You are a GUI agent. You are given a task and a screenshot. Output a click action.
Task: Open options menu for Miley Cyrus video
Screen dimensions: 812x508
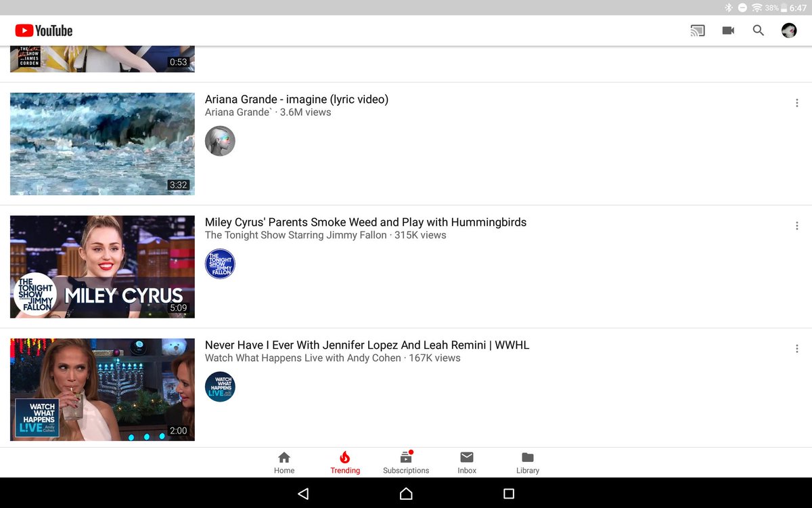click(796, 226)
